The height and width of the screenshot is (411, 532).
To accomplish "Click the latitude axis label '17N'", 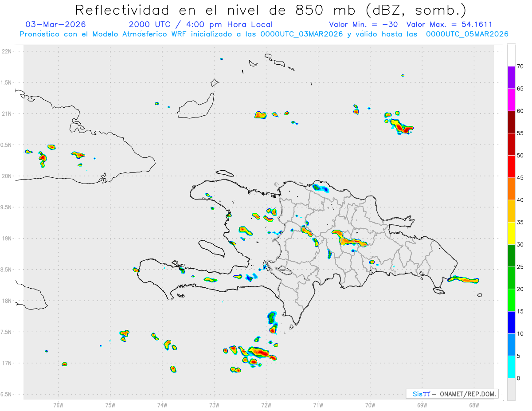I will 7,363.
